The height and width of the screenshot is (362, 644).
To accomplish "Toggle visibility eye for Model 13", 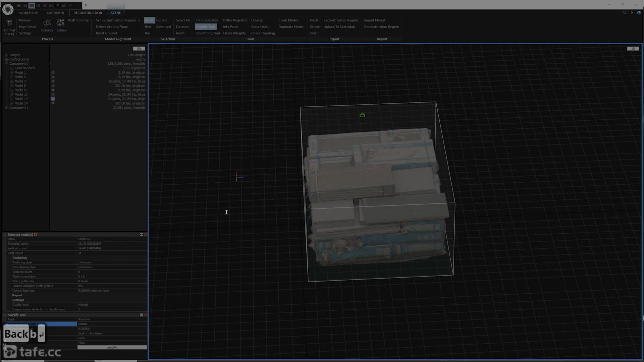I will (53, 99).
